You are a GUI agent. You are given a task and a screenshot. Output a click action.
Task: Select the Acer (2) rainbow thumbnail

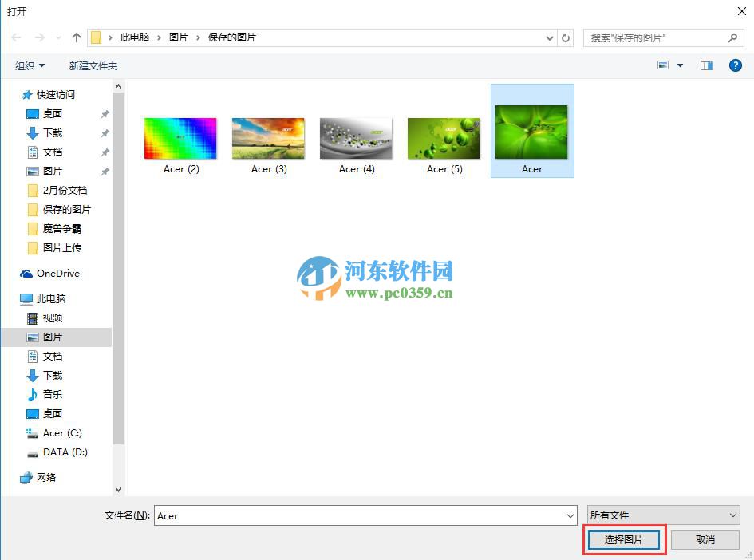180,137
